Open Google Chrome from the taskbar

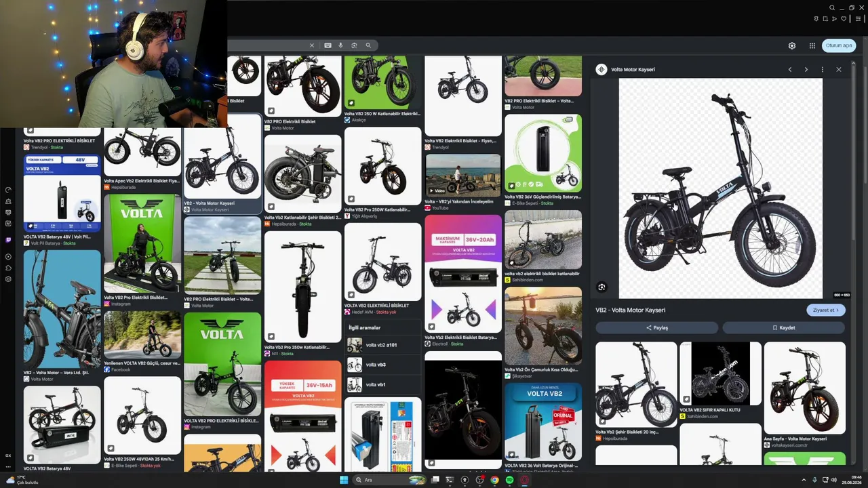click(494, 480)
